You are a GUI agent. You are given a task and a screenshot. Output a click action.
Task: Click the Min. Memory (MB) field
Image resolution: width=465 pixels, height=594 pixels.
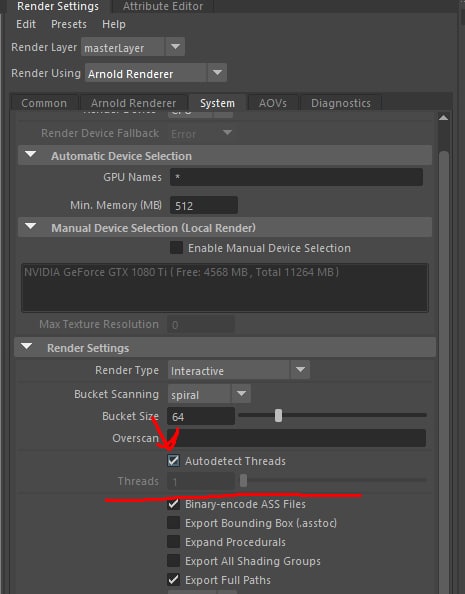pyautogui.click(x=204, y=205)
